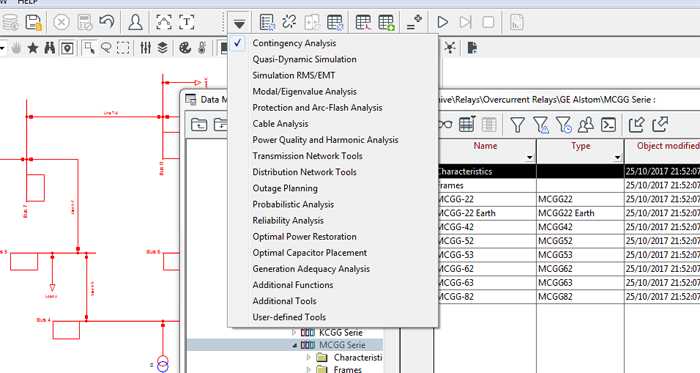The height and width of the screenshot is (373, 700).
Task: Choose Outage Planning entry
Action: [285, 188]
